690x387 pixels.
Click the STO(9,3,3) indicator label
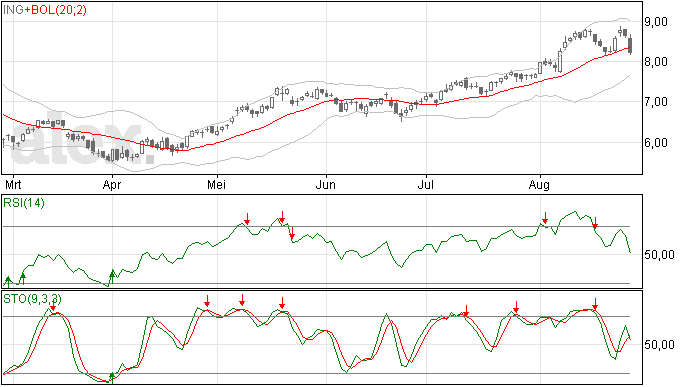[32, 299]
